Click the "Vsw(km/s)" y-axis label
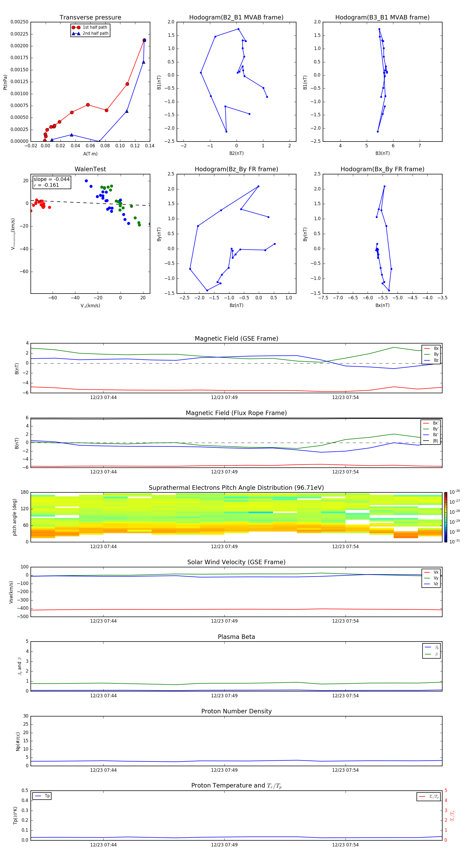This screenshot has height=868, width=473. pos(11,592)
